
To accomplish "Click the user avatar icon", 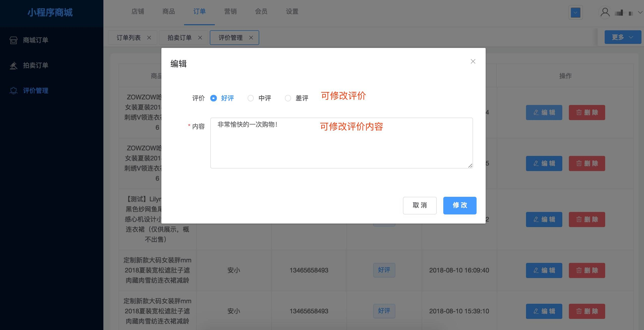I will click(605, 12).
